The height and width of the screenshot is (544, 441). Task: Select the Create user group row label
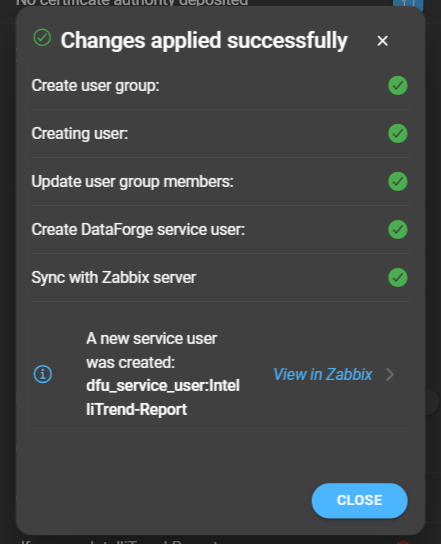pos(95,85)
